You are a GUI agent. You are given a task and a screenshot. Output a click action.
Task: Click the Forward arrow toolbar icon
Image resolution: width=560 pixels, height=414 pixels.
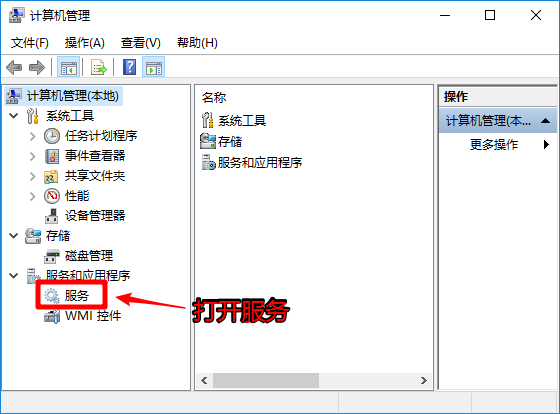(x=37, y=68)
